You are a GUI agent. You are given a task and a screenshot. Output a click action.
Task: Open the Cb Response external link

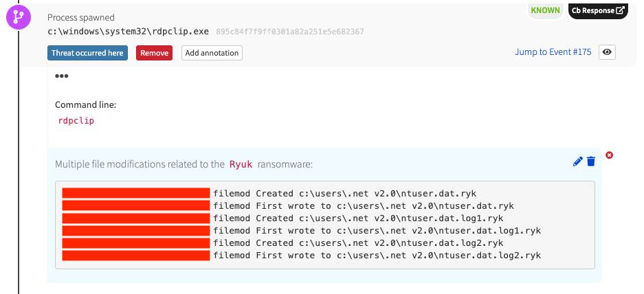598,10
